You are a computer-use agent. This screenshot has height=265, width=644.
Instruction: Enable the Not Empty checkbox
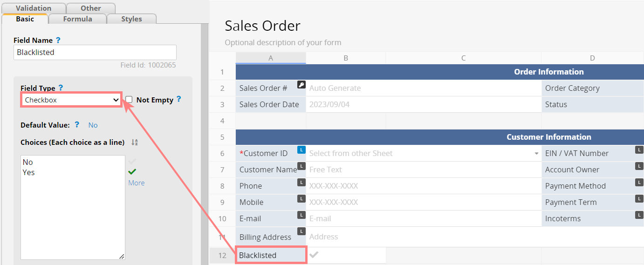129,100
